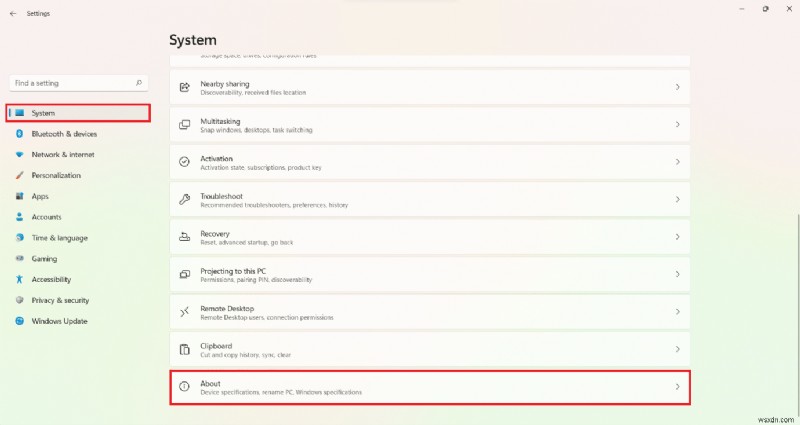Click the Remote Desktop row chevron

point(678,312)
